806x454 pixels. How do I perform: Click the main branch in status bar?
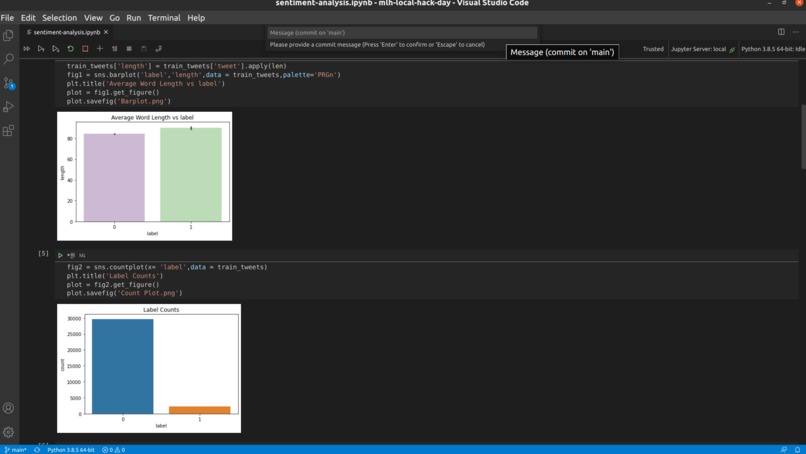(15, 450)
